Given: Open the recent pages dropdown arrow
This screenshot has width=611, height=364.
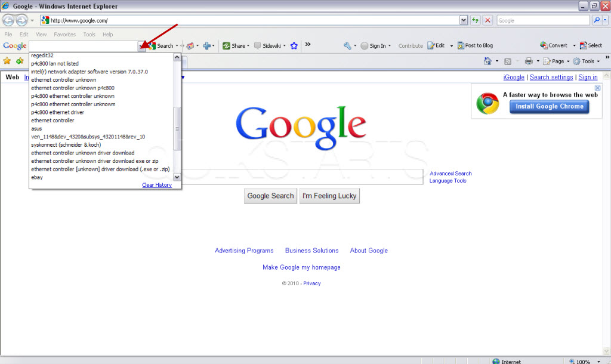Looking at the screenshot, I should click(32, 20).
